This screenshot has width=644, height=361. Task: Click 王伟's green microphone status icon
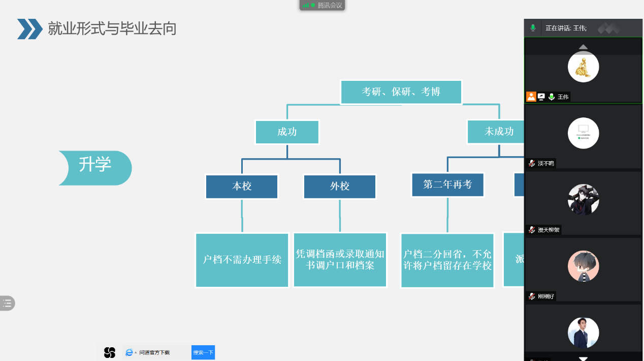[x=552, y=97]
